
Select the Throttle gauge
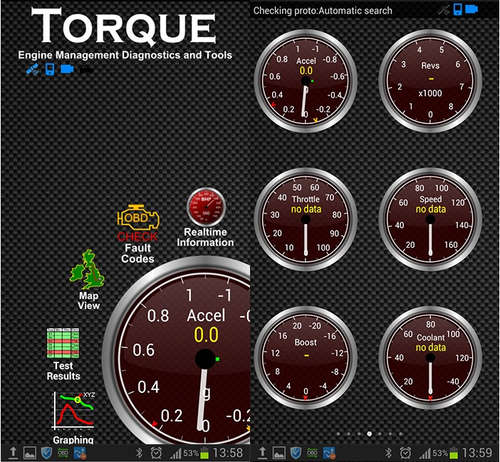306,220
